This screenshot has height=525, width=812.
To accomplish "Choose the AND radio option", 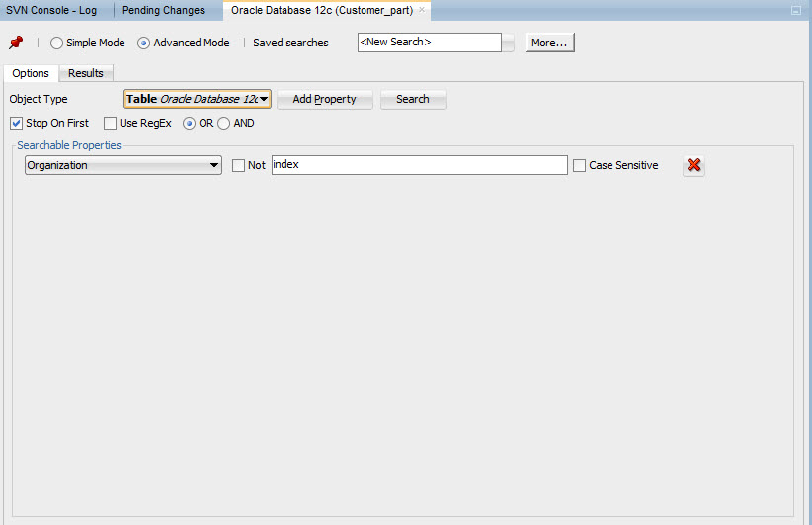I will [x=223, y=124].
